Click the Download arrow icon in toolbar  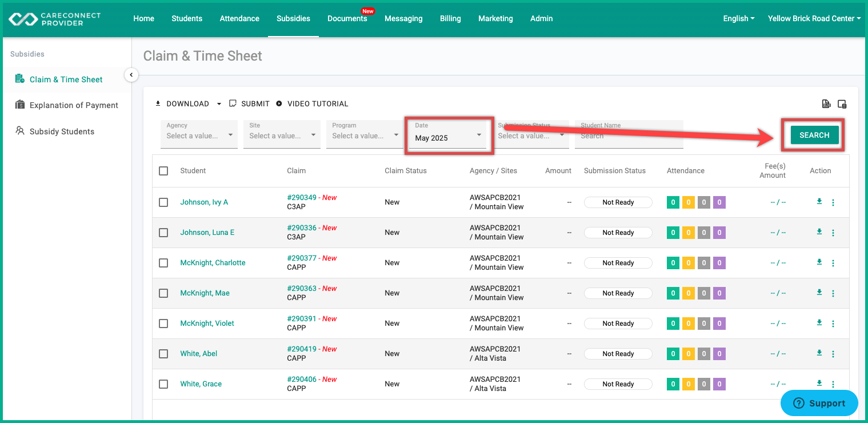(x=158, y=103)
